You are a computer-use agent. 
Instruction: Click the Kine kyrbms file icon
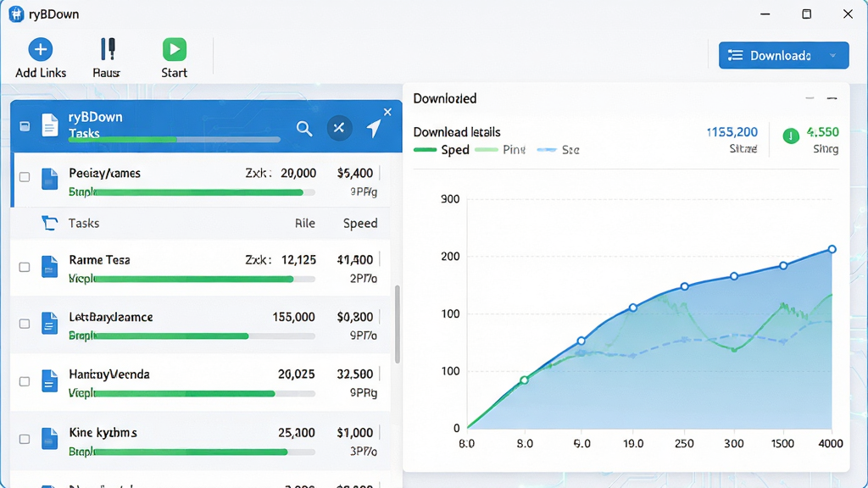click(x=50, y=439)
